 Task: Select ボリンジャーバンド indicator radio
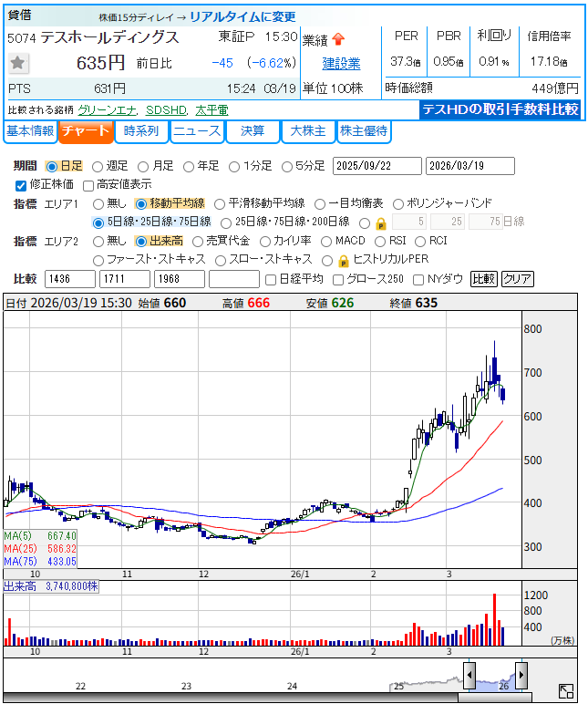[x=397, y=204]
